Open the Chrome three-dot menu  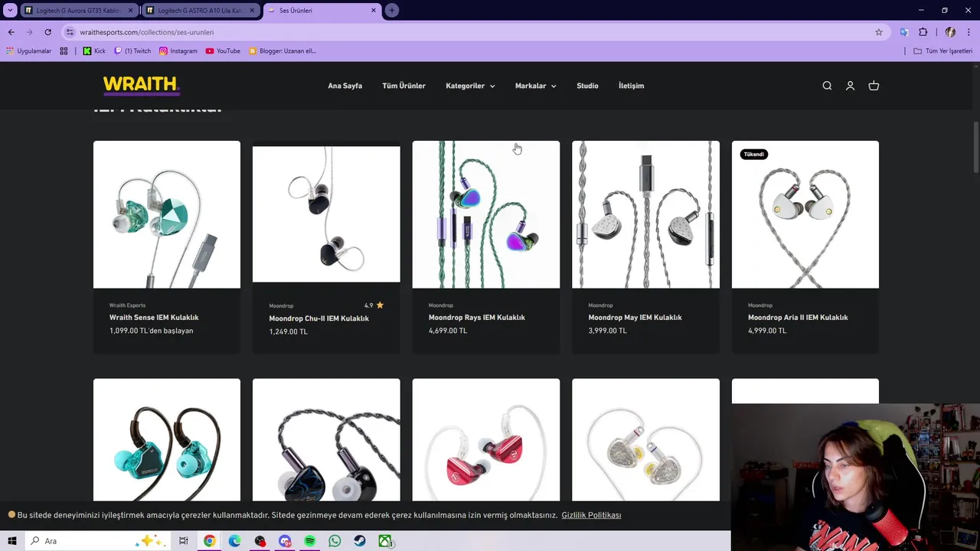tap(969, 32)
